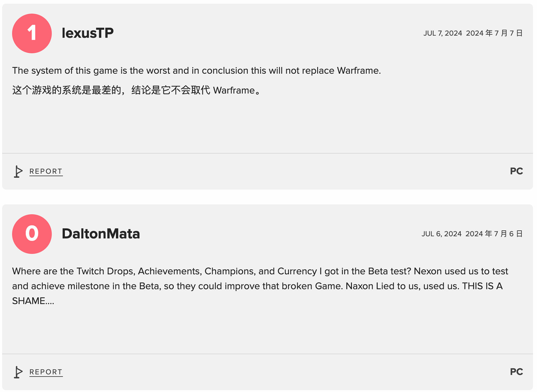
Task: Click the Chinese translation of lexusTP's review
Action: 136,90
